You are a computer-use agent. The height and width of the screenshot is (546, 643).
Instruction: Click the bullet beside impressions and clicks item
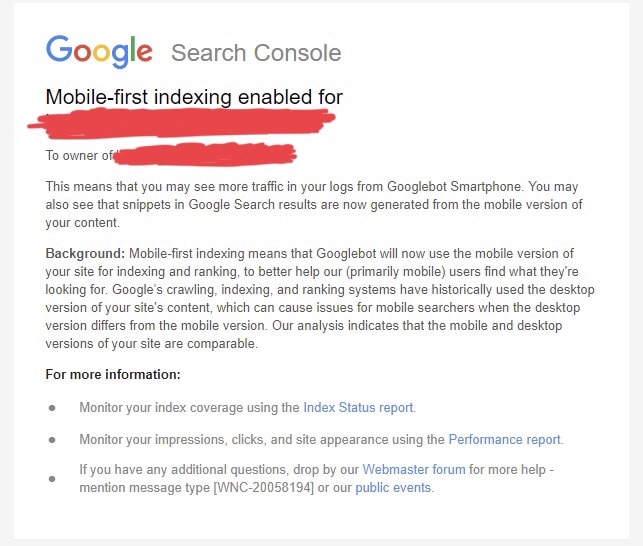52,440
